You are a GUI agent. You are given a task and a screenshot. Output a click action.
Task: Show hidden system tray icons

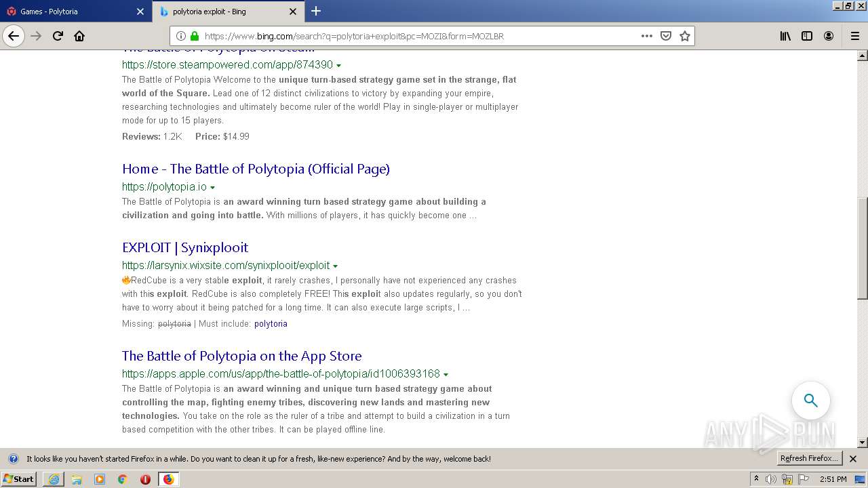[x=757, y=479]
